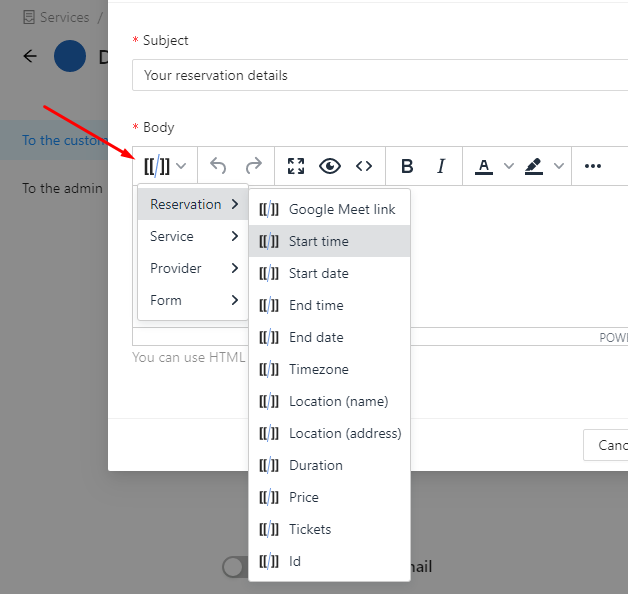Redo the last edit
This screenshot has height=594, width=628.
[254, 166]
